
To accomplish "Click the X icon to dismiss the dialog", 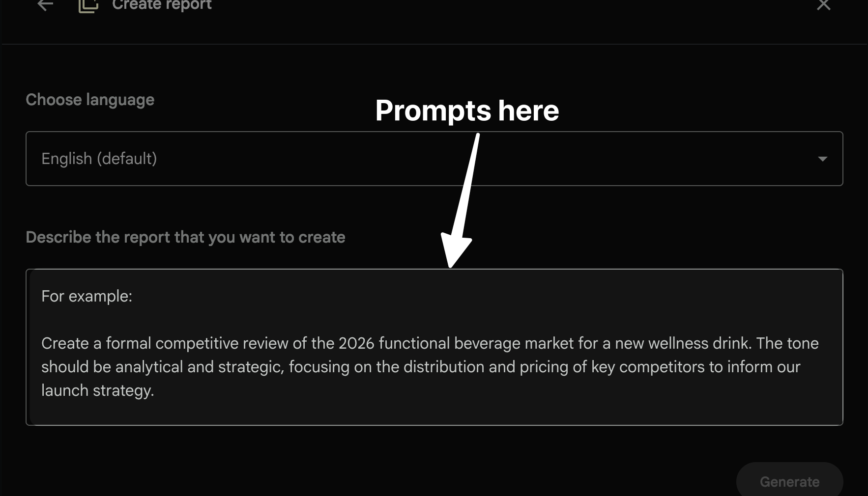I will (x=823, y=6).
